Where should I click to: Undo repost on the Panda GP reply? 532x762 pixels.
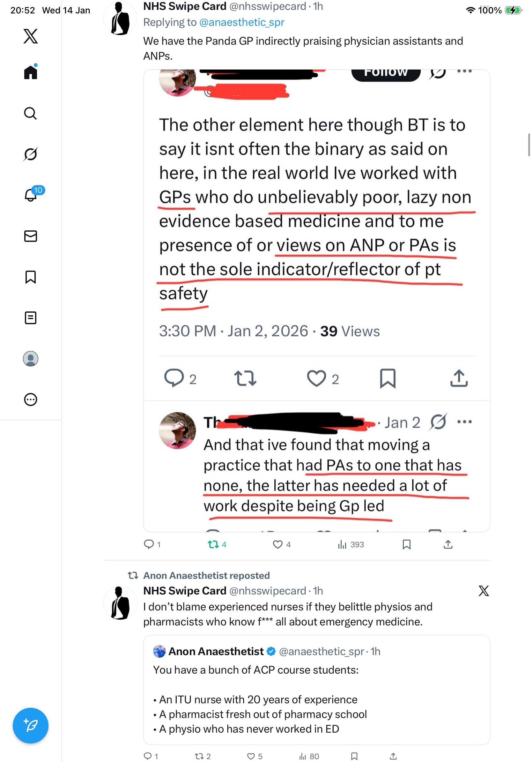213,544
